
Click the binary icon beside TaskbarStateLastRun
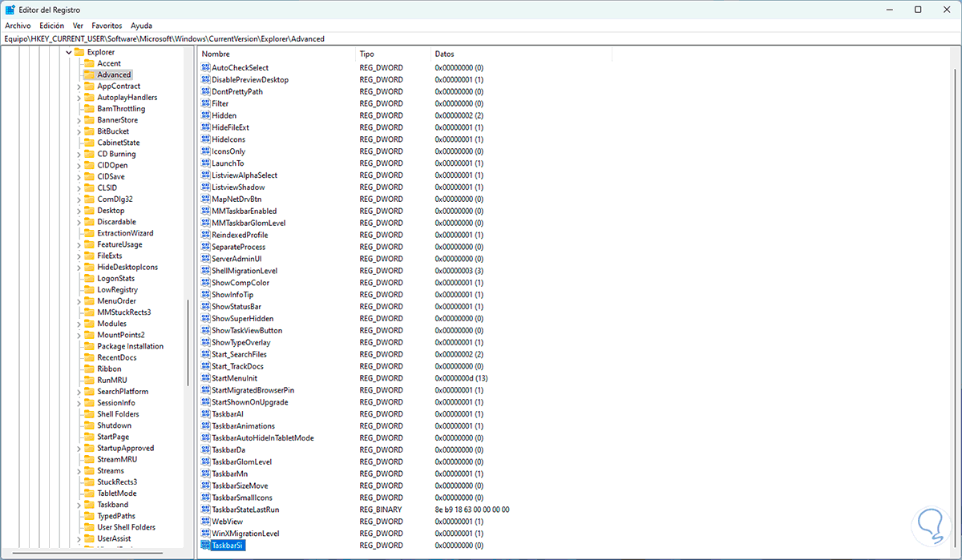point(205,510)
